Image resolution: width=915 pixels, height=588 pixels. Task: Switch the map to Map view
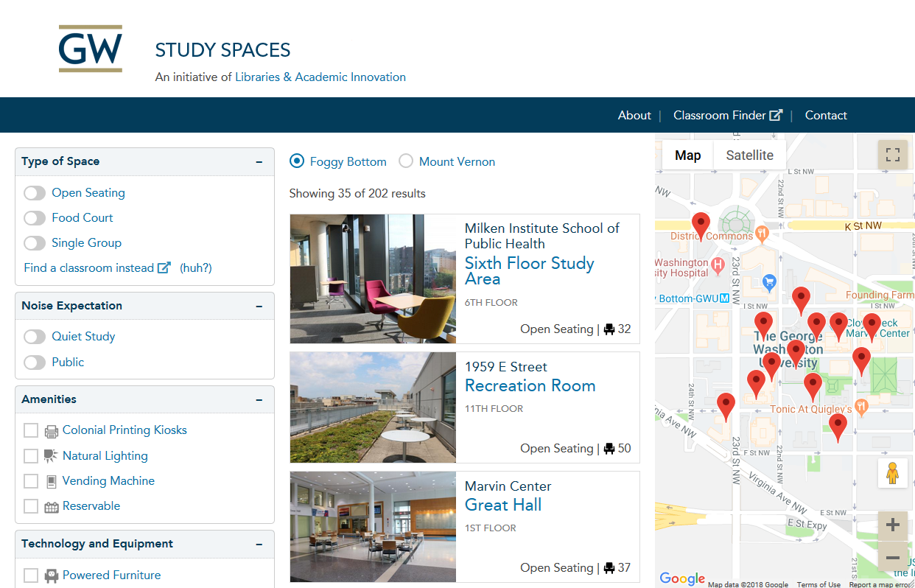[x=688, y=155]
